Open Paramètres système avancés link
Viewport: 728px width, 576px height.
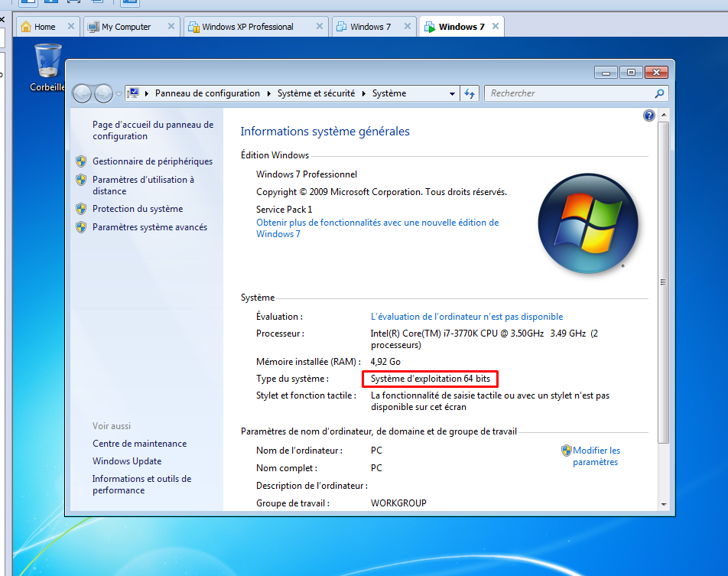pos(150,227)
